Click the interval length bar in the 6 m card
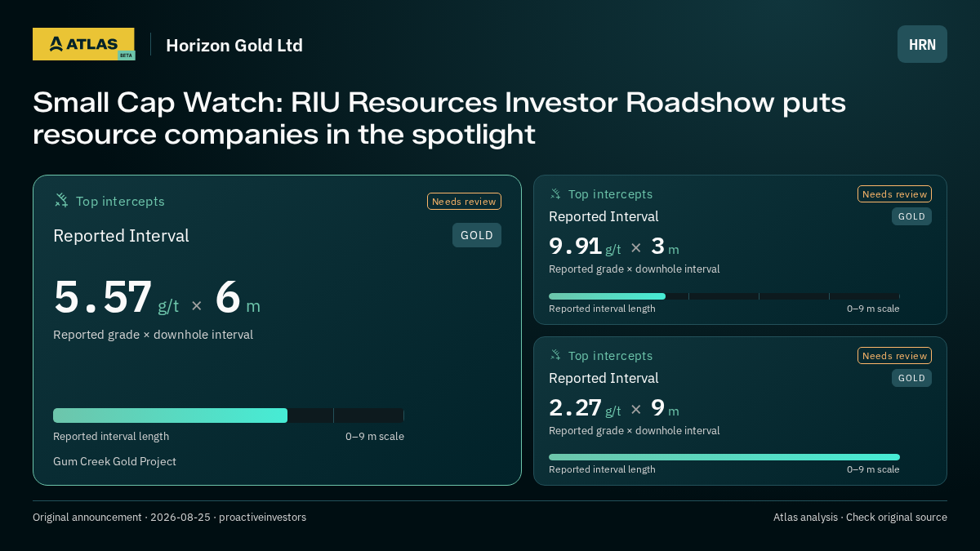This screenshot has height=551, width=980. tap(229, 415)
